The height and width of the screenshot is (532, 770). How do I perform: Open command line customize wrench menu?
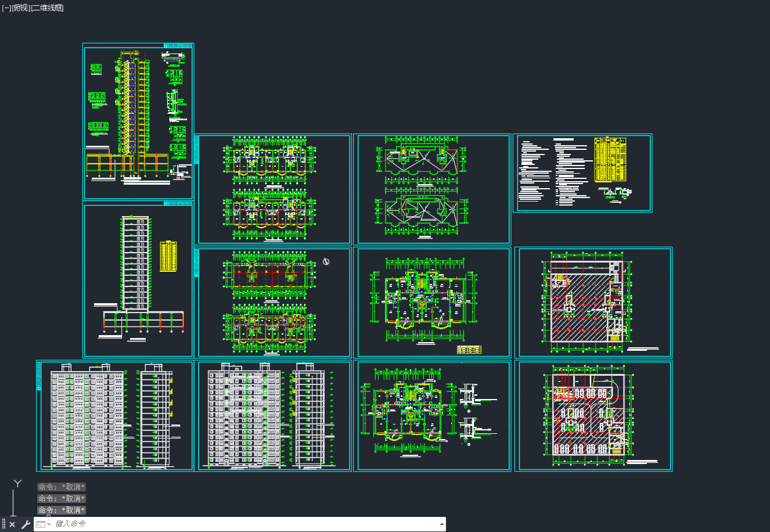click(x=25, y=524)
